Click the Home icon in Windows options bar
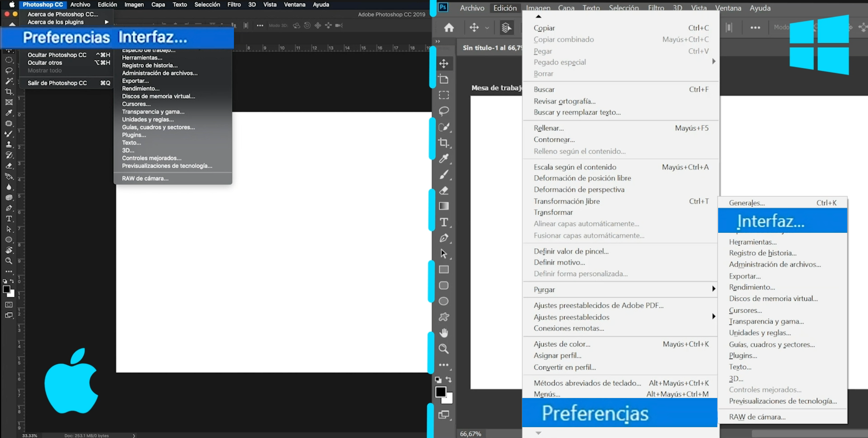Screen dimensions: 868x438 pyautogui.click(x=449, y=27)
